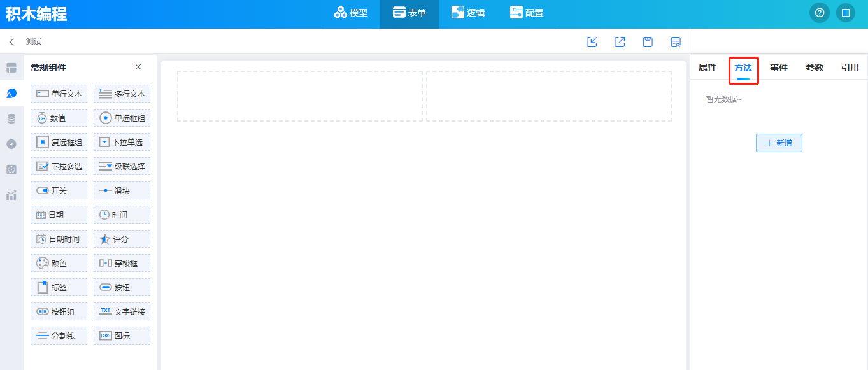
Task: Open the chart icon in the left sidebar
Action: (11, 196)
